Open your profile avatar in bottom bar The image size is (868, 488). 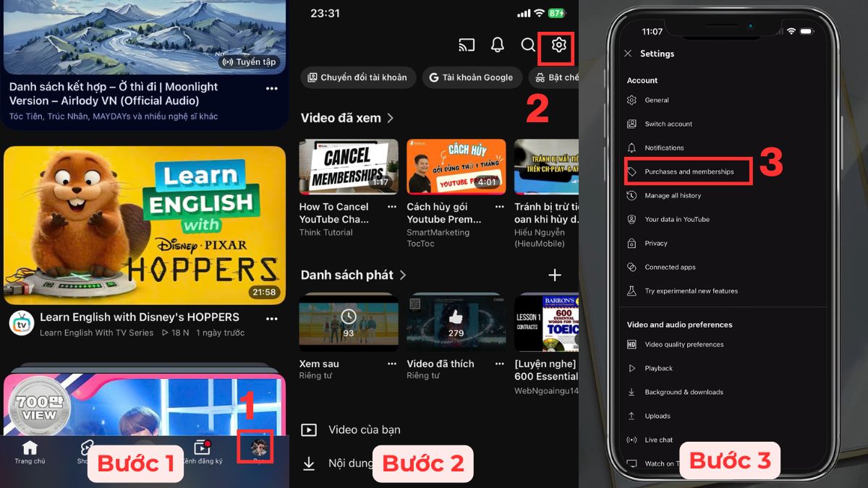point(260,446)
